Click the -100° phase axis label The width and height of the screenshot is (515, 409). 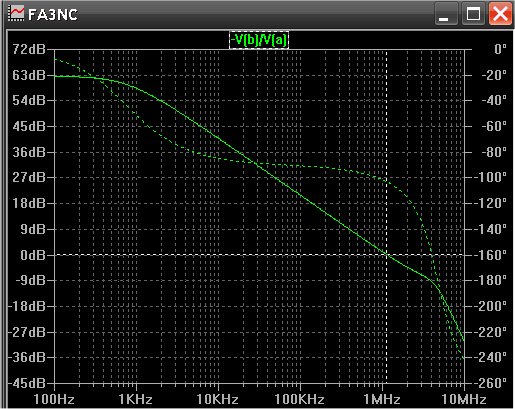coord(491,177)
